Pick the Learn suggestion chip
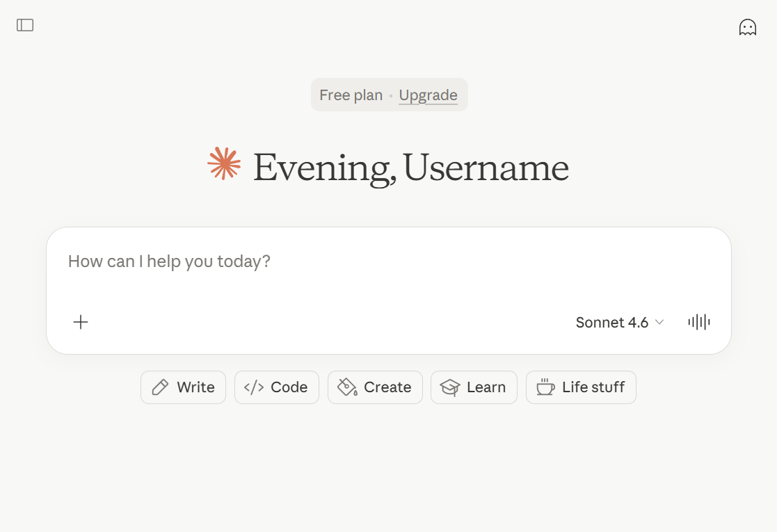This screenshot has width=777, height=532. (x=474, y=387)
